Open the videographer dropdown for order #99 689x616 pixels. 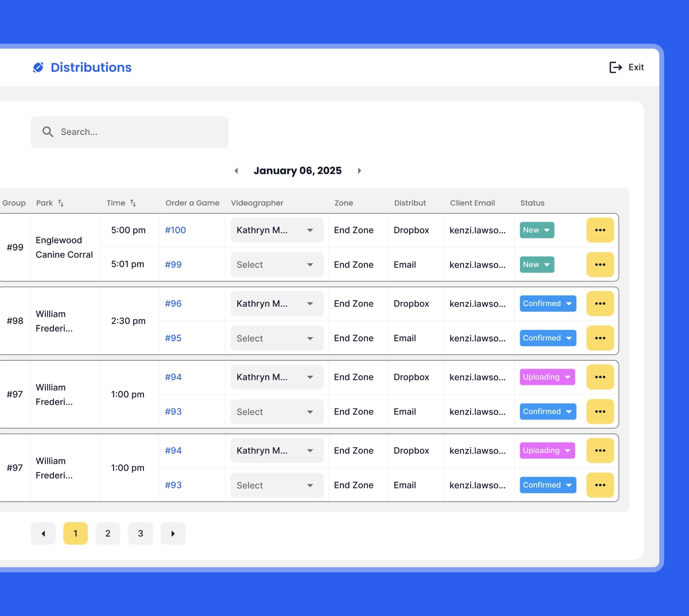pyautogui.click(x=277, y=265)
